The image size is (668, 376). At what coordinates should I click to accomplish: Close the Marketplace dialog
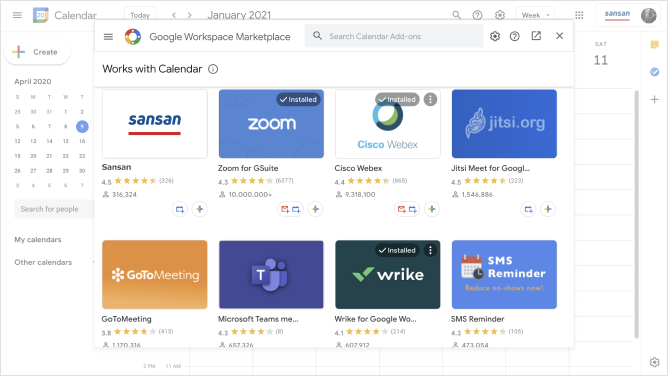tap(559, 36)
